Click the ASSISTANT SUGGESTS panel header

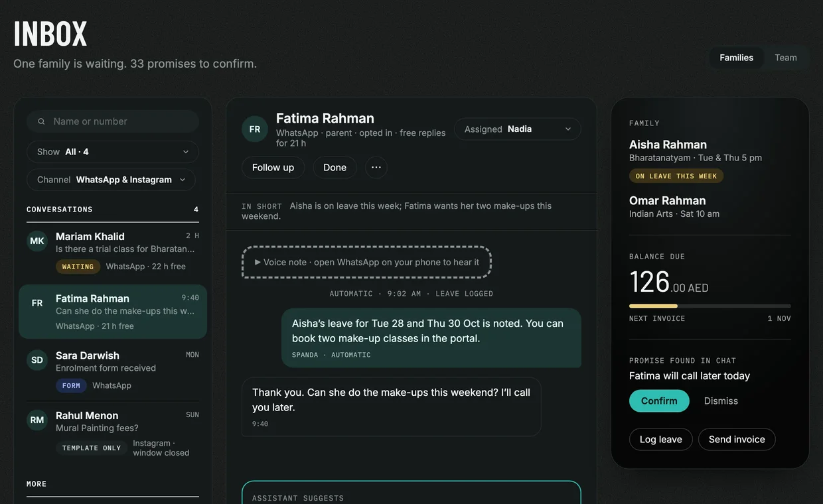298,498
